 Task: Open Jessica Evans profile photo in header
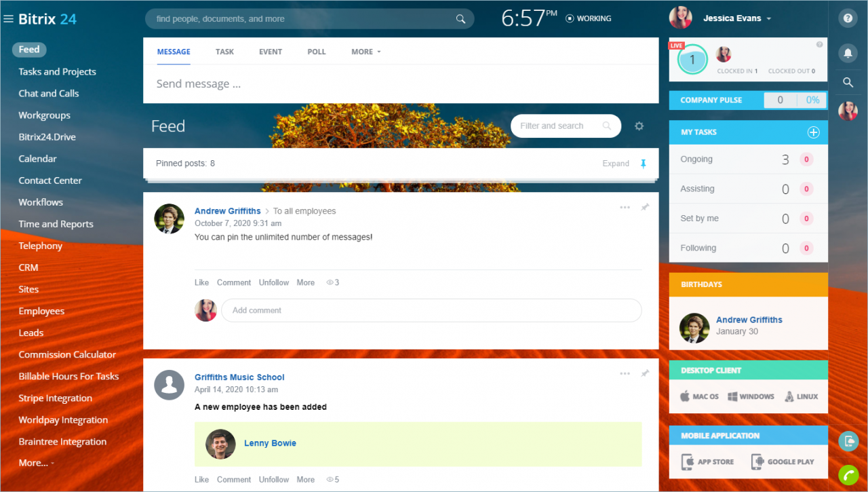[680, 18]
